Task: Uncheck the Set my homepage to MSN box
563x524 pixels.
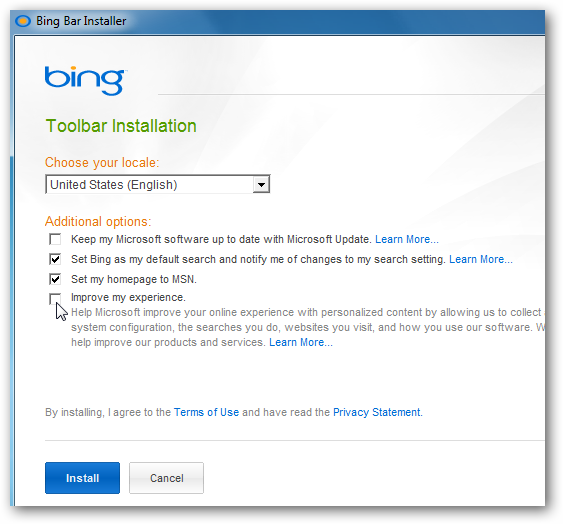Action: [55, 279]
